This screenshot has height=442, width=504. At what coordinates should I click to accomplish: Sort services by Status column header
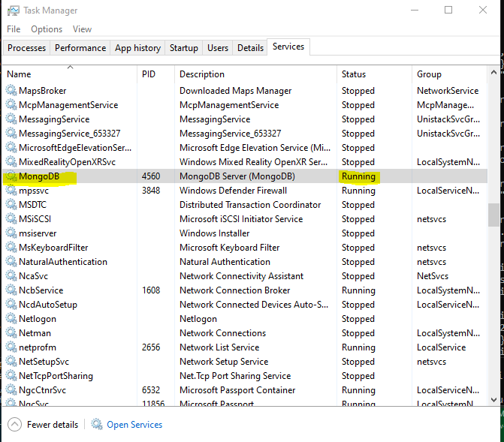point(354,74)
